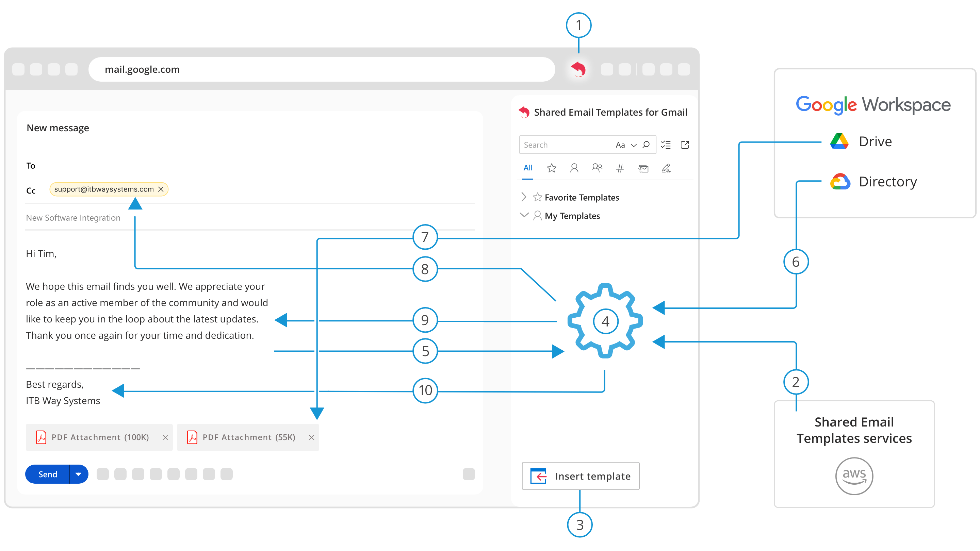Viewport: 980px width, 551px height.
Task: Click the mail merge envelope filter icon
Action: [x=643, y=168]
